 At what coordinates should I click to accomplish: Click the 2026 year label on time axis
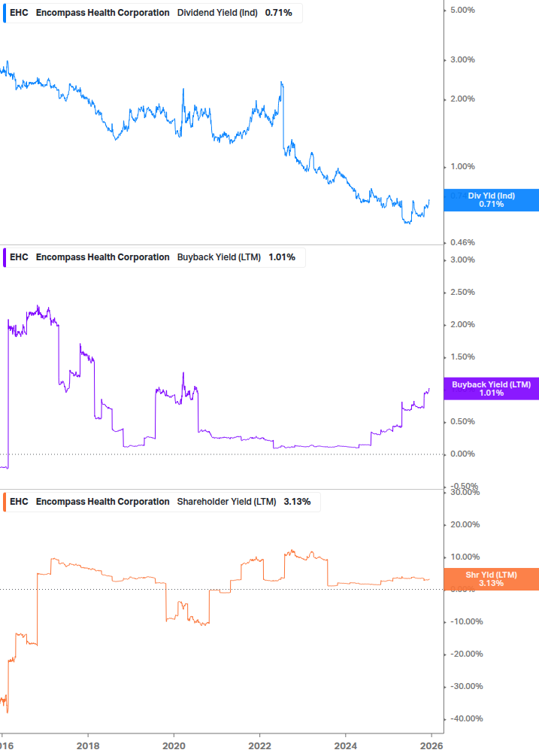pyautogui.click(x=432, y=746)
